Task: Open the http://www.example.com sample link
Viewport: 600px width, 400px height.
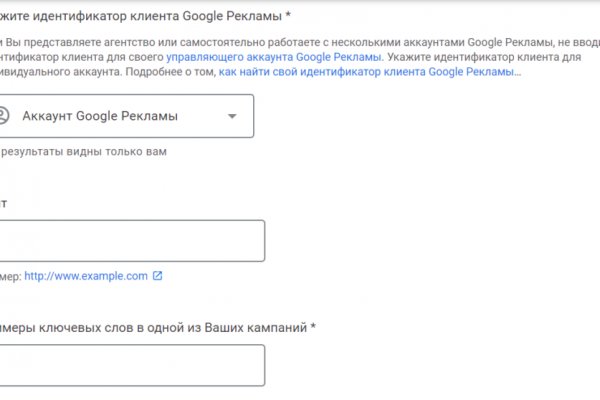Action: click(x=86, y=276)
